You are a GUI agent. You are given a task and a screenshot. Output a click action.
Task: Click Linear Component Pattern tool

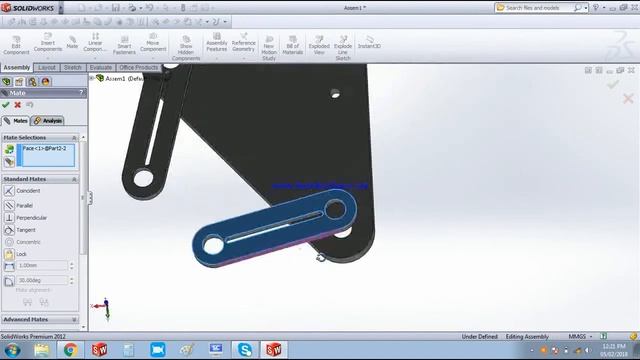coord(95,42)
